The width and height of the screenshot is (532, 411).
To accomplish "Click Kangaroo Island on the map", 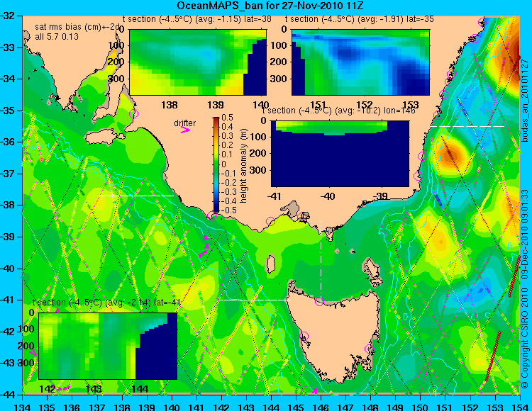I will tap(104, 137).
